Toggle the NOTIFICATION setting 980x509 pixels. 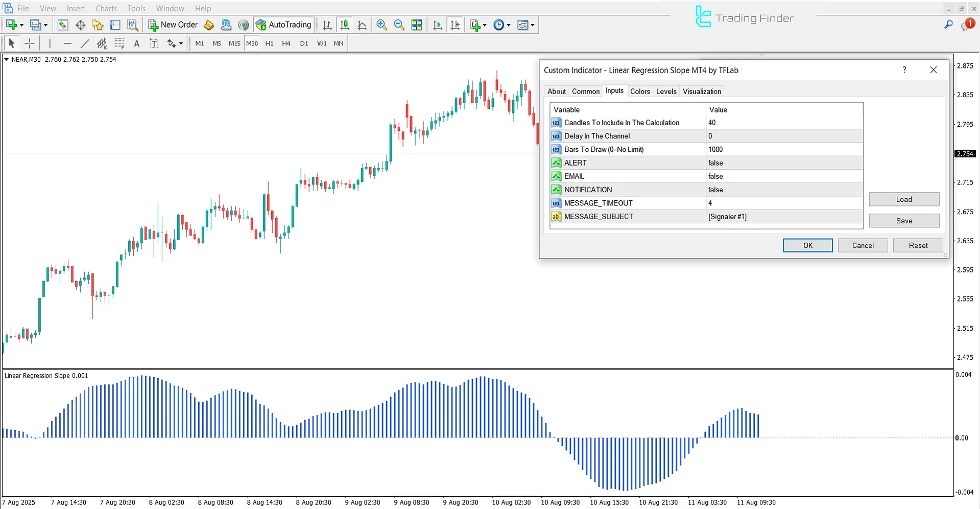pyautogui.click(x=784, y=190)
